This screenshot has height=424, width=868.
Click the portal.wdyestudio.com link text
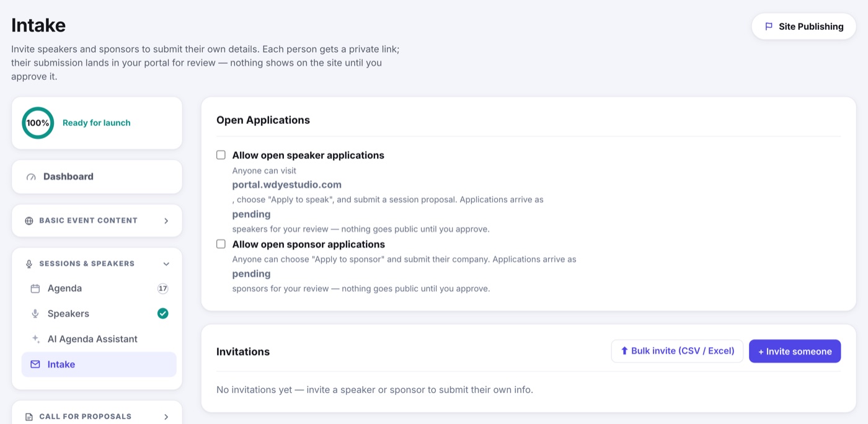click(287, 185)
